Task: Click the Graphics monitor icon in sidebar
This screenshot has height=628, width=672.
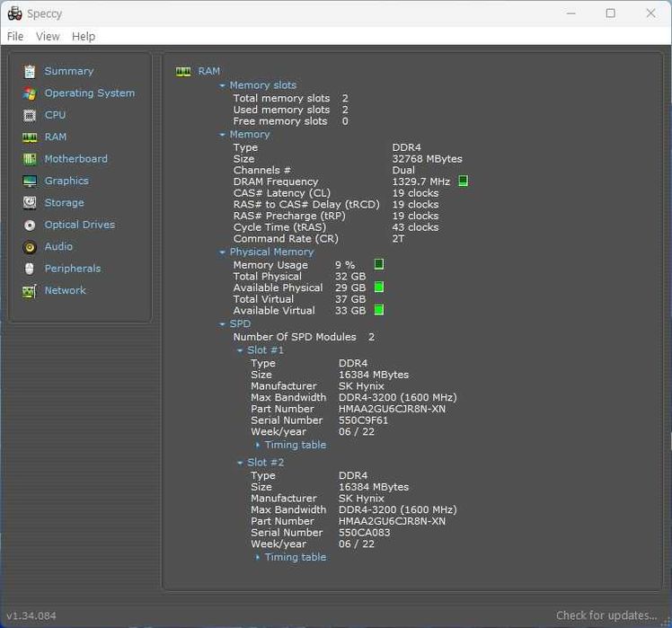Action: click(x=30, y=181)
